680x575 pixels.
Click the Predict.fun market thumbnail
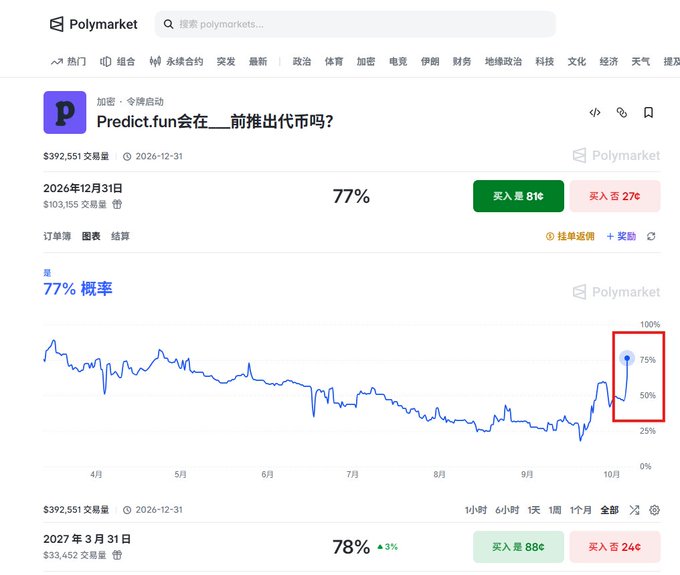pyautogui.click(x=65, y=112)
